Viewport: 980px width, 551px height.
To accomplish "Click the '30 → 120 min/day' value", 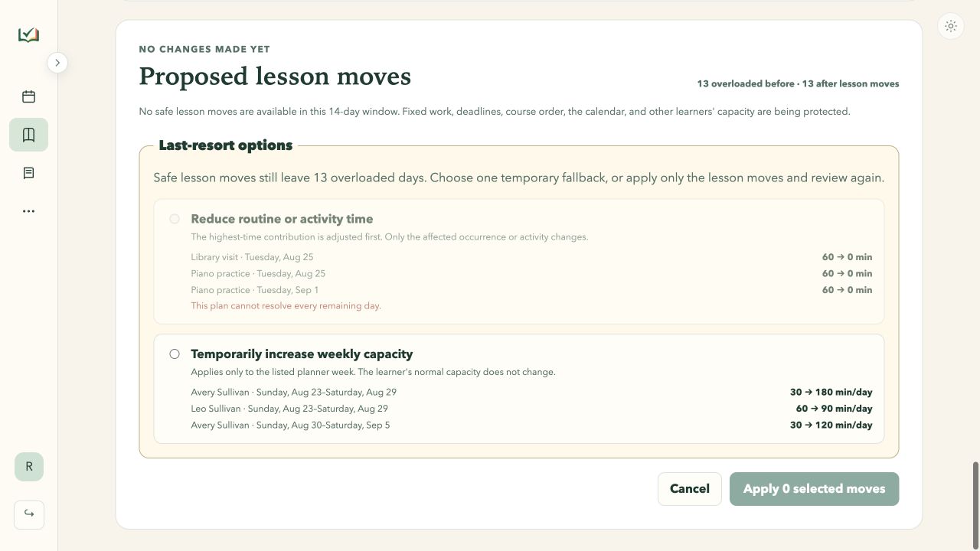I will (x=831, y=425).
